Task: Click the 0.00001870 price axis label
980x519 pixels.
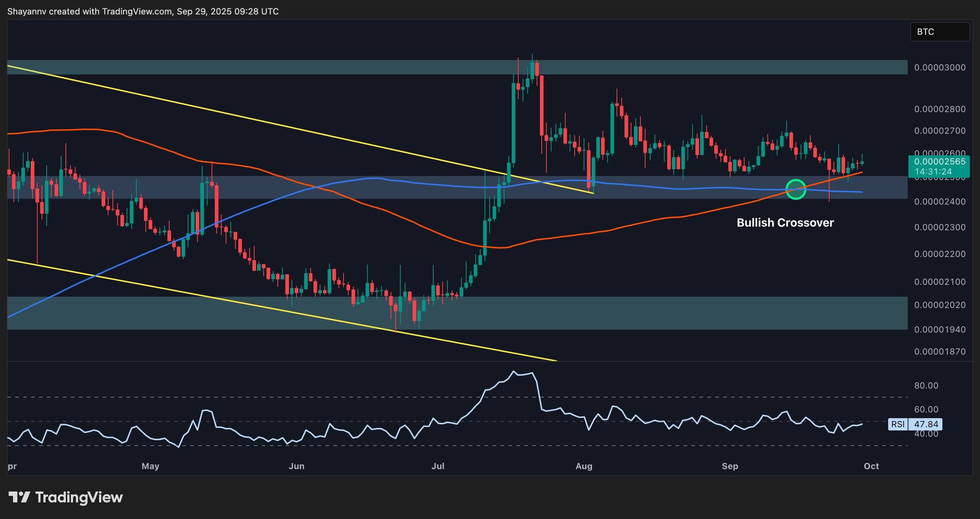Action: tap(939, 352)
